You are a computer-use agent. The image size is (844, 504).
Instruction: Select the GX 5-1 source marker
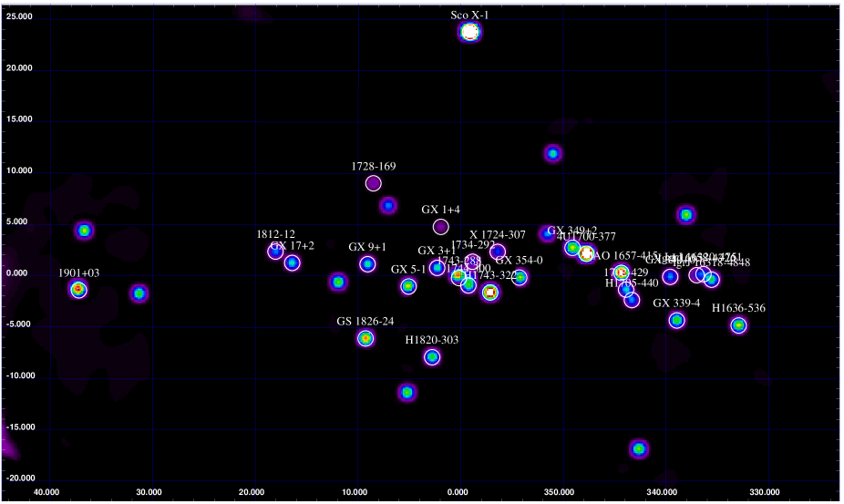pos(408,286)
